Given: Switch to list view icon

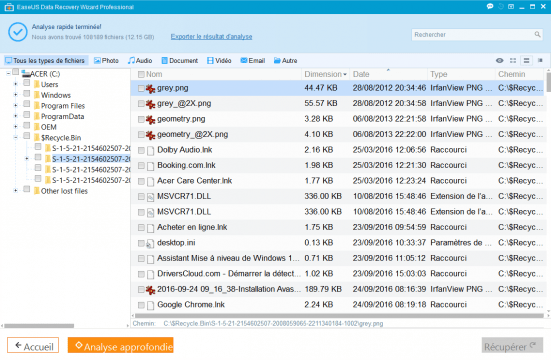Looking at the screenshot, I should click(x=526, y=60).
